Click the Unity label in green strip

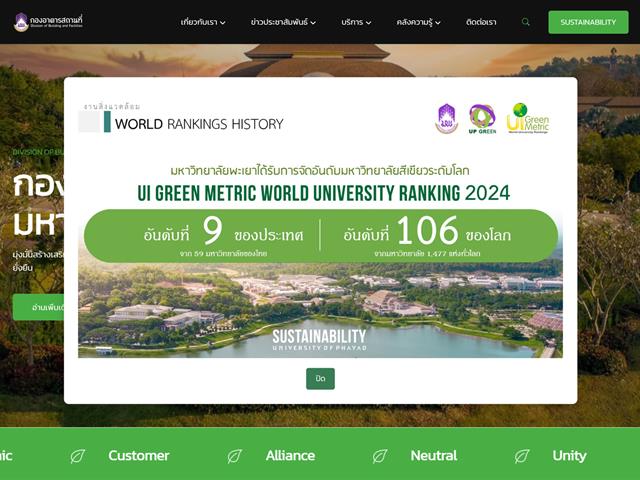(x=569, y=456)
